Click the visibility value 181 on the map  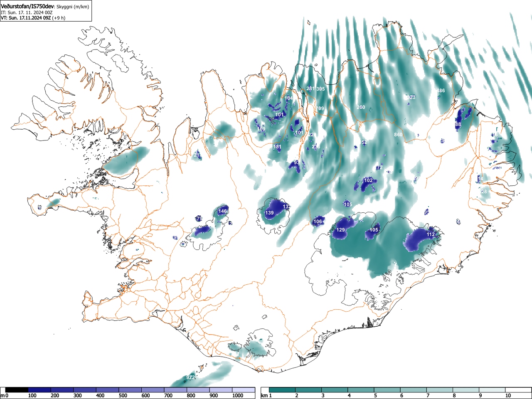pyautogui.click(x=277, y=147)
